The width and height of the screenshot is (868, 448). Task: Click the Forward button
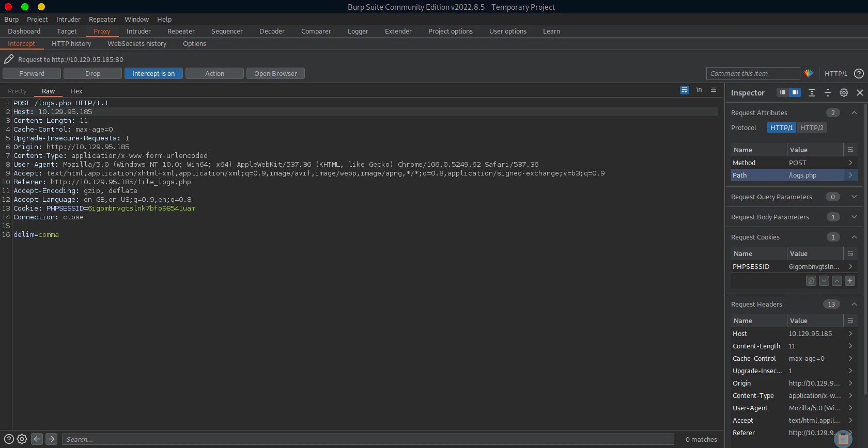32,73
